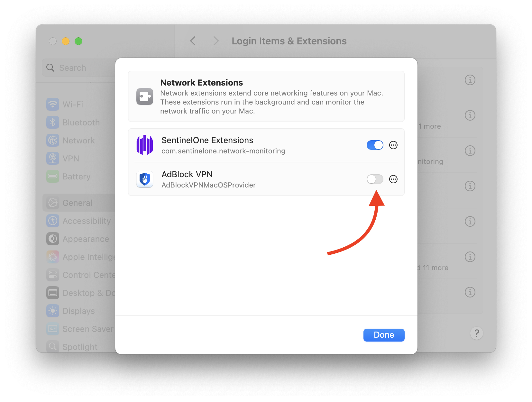Click the SentinelOne purple app icon
The height and width of the screenshot is (402, 532).
pos(145,145)
